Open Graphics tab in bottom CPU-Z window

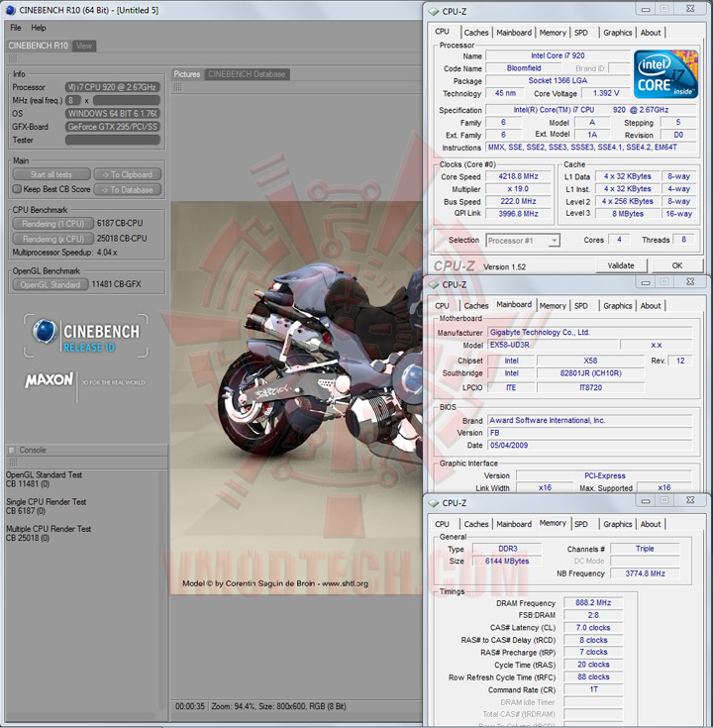point(617,524)
